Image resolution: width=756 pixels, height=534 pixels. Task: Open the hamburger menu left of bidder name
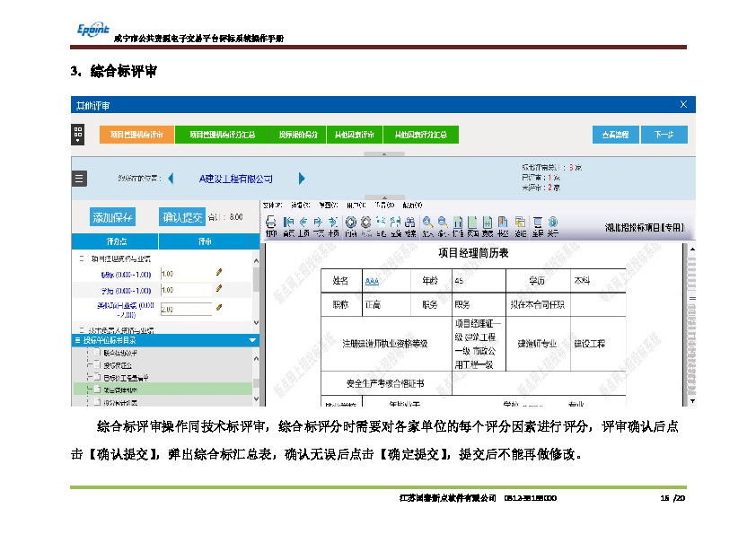(x=79, y=179)
